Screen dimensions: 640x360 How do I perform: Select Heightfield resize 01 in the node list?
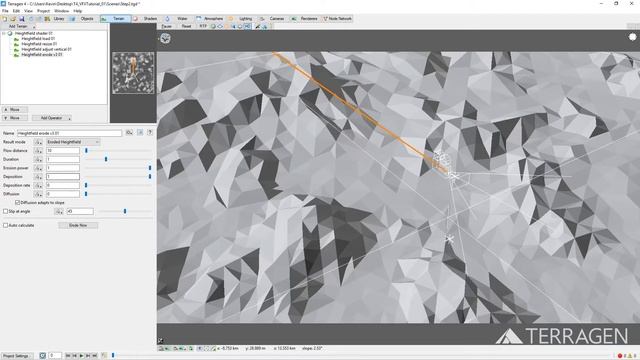[39, 44]
